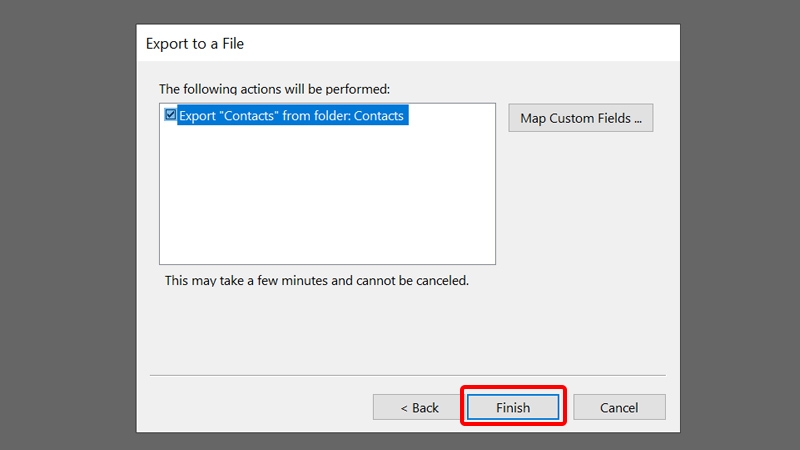Click the red highlight frame around Finish

(x=513, y=387)
